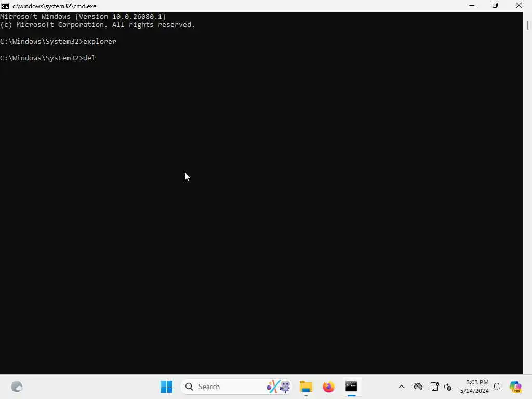Open the 3:03 PM clock and date
This screenshot has width=532, height=399.
pyautogui.click(x=474, y=387)
